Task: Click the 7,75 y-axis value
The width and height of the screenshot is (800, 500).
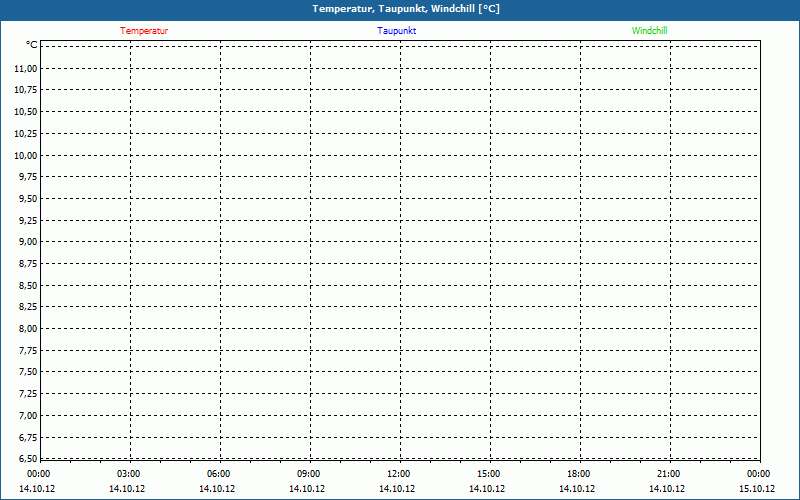Action: [x=28, y=351]
